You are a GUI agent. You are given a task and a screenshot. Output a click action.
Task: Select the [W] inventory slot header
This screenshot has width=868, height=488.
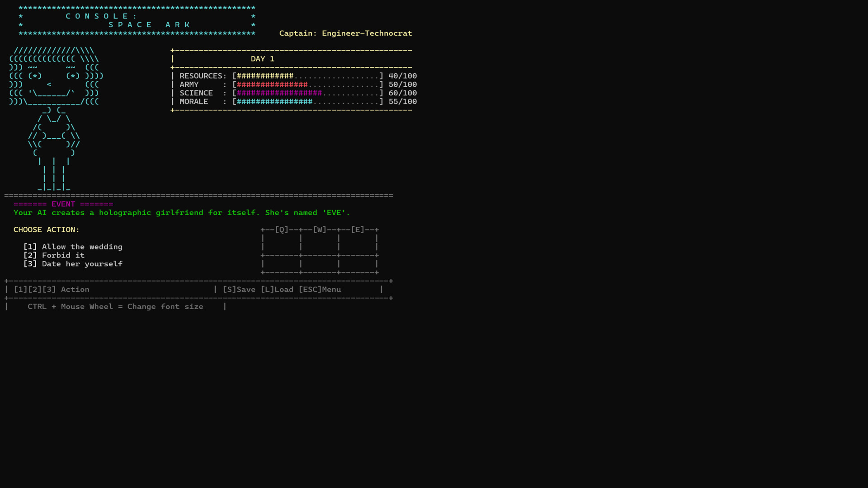point(320,230)
